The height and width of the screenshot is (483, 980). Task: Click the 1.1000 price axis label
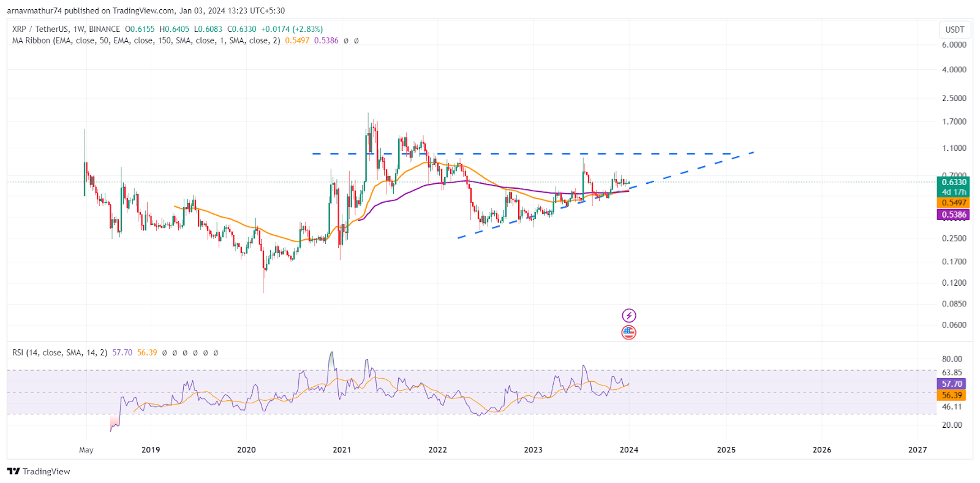click(x=954, y=148)
